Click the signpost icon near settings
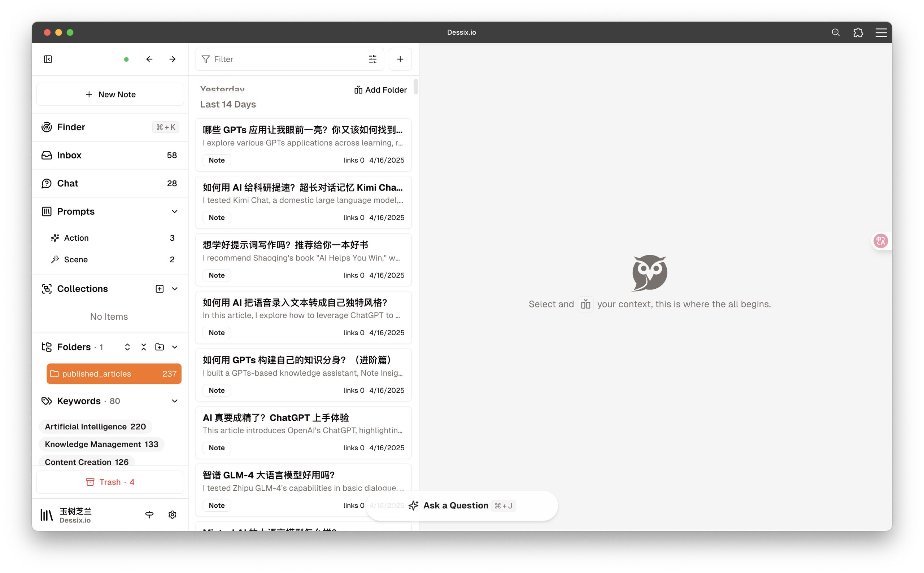Screen dimensions: 924x573 149,515
